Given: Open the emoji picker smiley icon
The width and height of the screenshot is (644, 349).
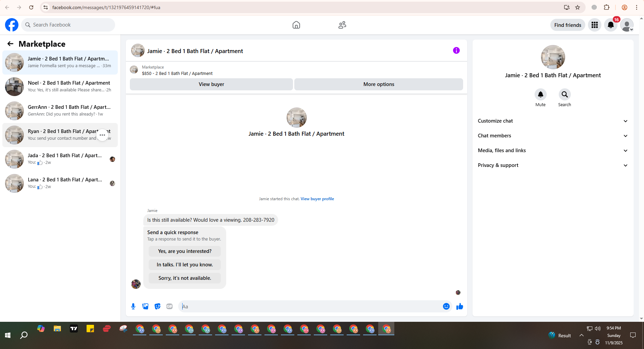Looking at the screenshot, I should [446, 306].
